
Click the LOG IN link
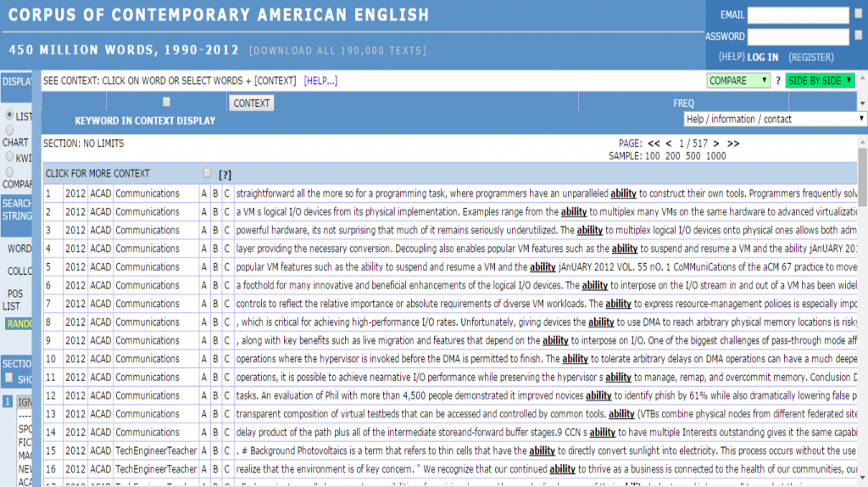click(762, 57)
